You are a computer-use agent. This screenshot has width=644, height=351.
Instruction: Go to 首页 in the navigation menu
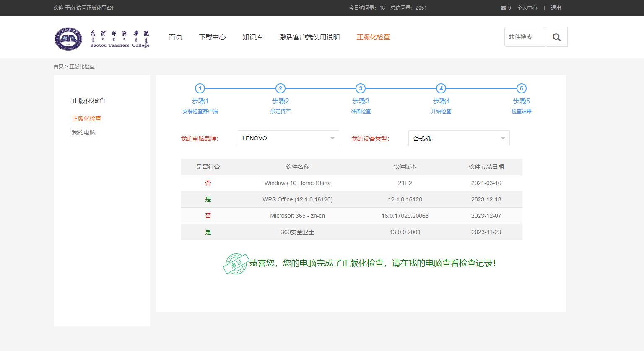(x=175, y=37)
